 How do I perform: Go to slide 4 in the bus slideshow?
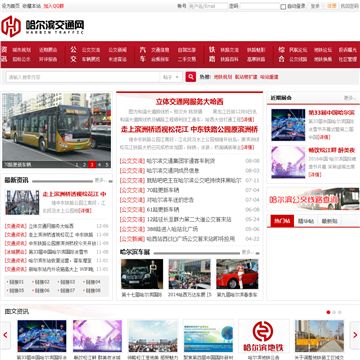tap(99, 164)
